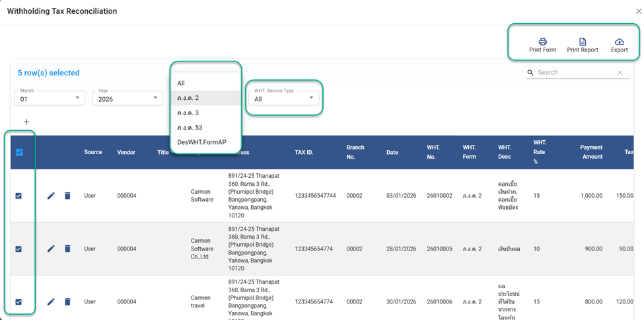Edit the WHT No. 26010002 row
Viewport: 644px width, 320px height.
[51, 196]
